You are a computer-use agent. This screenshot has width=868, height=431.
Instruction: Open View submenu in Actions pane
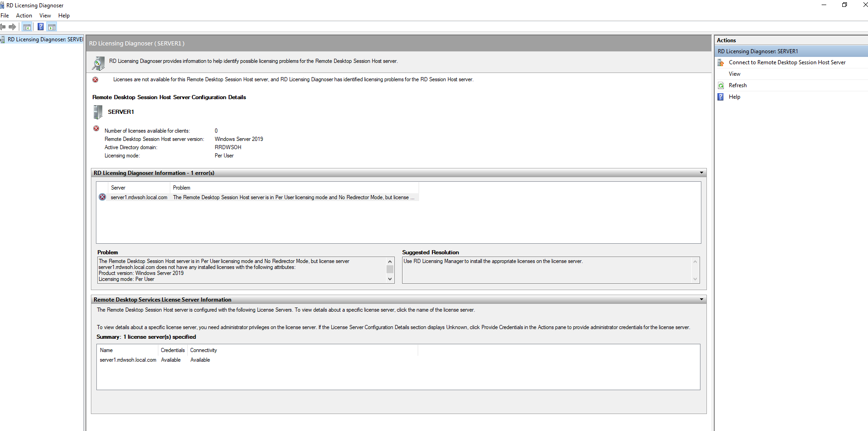[734, 74]
